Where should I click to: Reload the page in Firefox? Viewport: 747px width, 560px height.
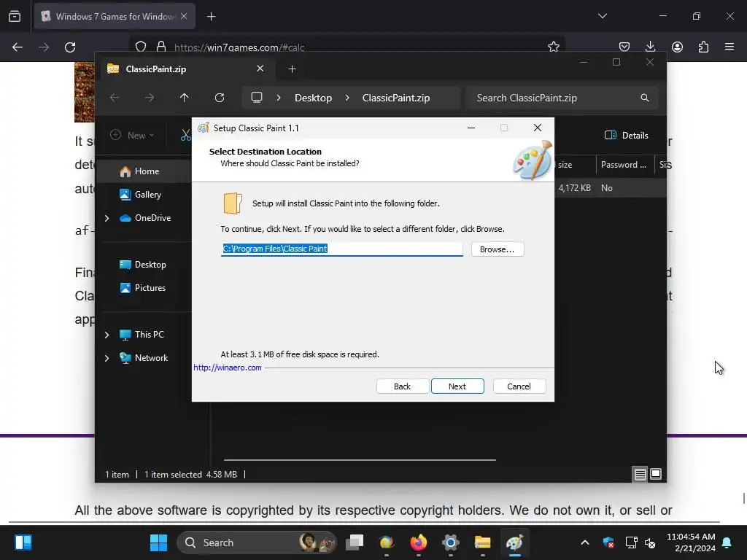[70, 47]
